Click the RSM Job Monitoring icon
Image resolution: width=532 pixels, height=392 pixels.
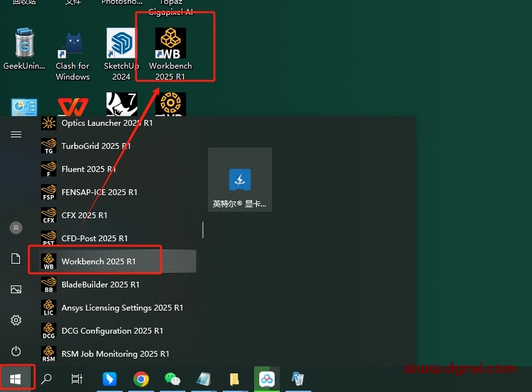click(x=49, y=354)
